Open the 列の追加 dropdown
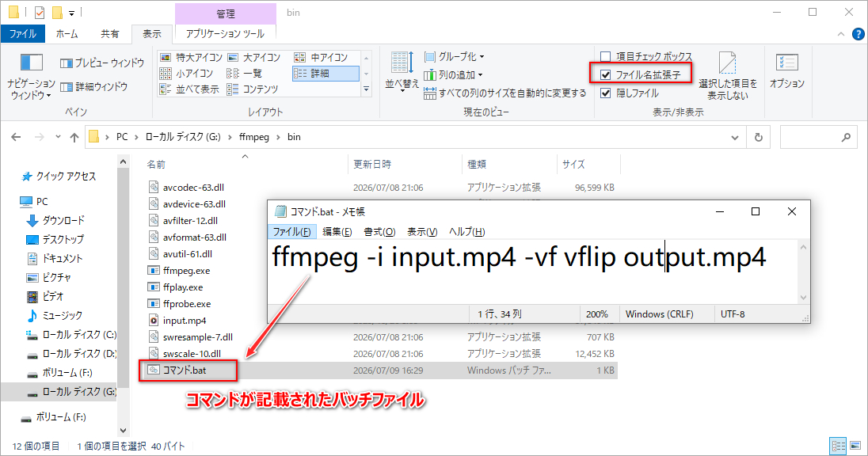 tap(453, 74)
